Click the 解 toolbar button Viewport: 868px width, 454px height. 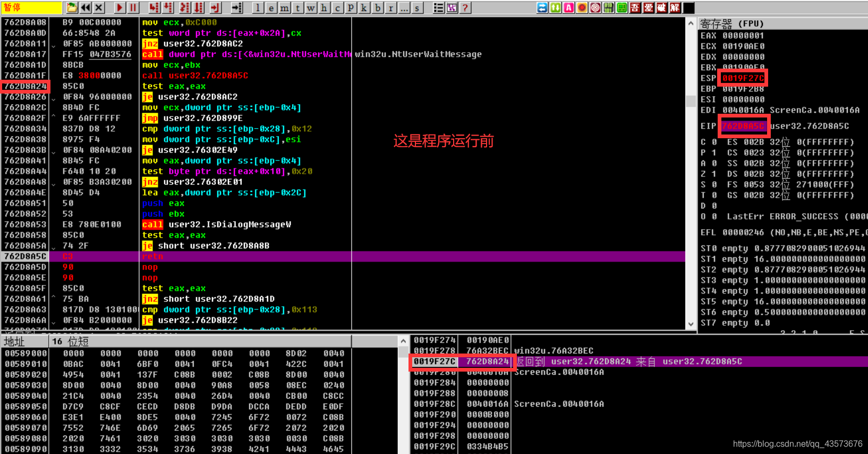[x=675, y=7]
